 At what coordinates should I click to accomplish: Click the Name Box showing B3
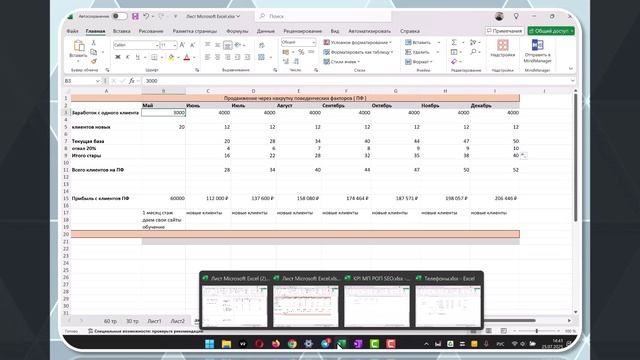tap(82, 81)
